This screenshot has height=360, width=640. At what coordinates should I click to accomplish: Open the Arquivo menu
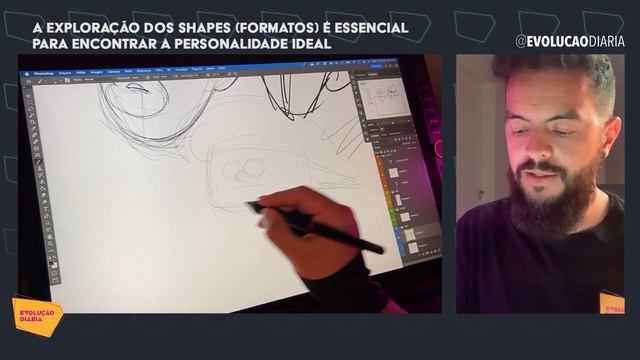[65, 73]
